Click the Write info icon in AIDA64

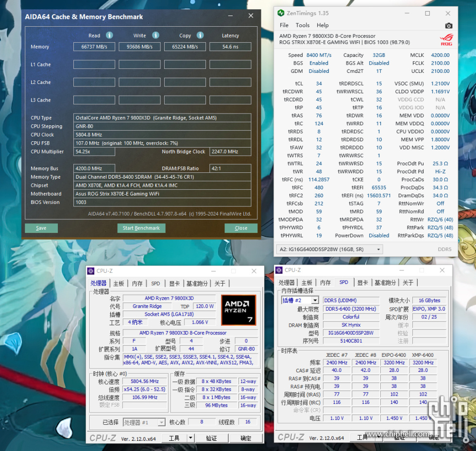156,35
